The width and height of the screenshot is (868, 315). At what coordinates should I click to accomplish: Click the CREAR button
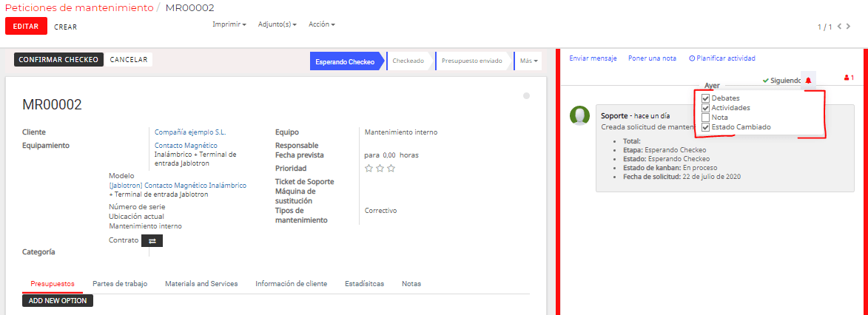(x=66, y=27)
